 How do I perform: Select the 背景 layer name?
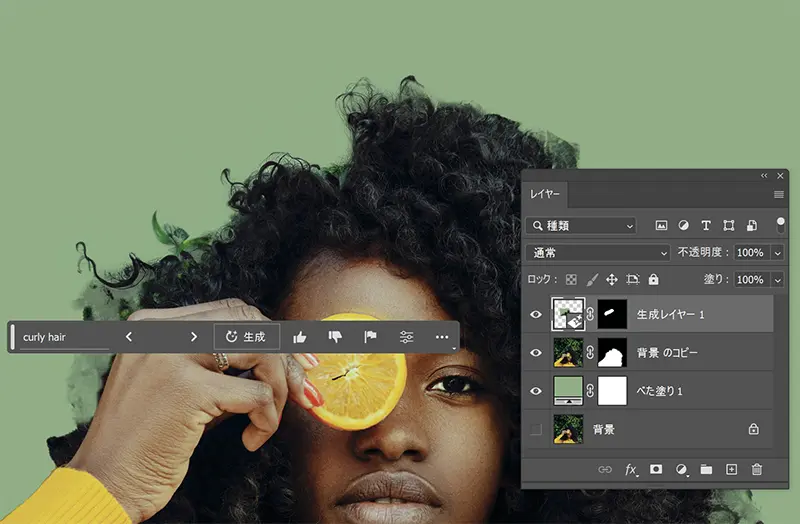click(x=604, y=429)
